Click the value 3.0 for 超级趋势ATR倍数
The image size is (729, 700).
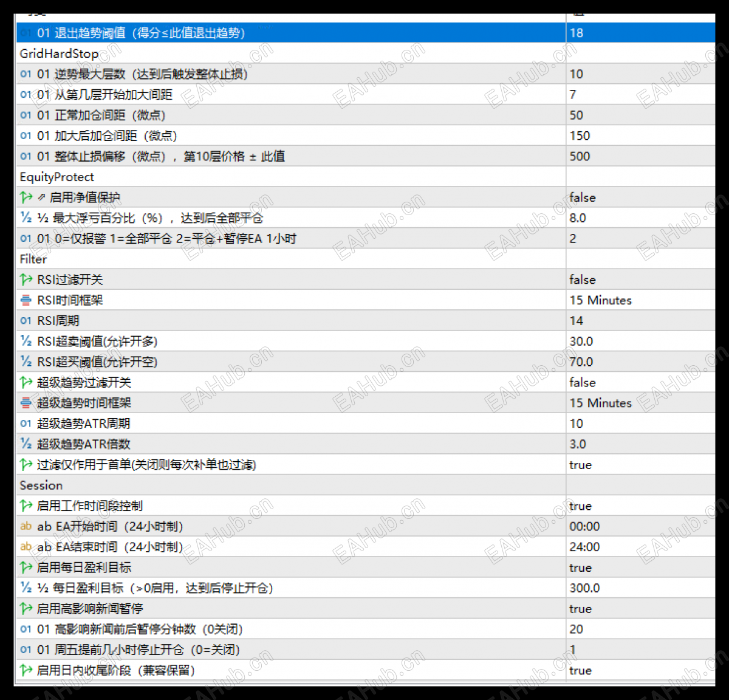pos(578,444)
